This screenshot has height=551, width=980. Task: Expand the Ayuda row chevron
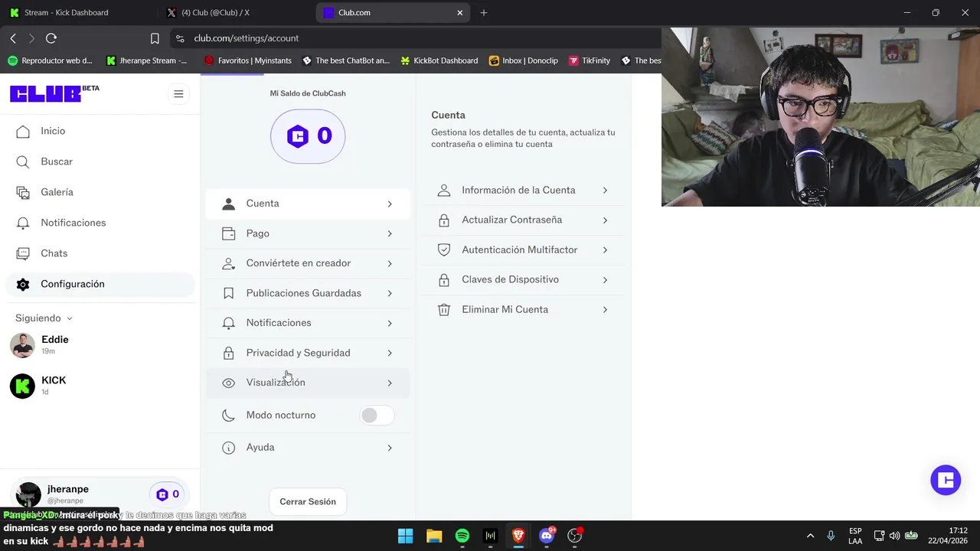point(390,448)
